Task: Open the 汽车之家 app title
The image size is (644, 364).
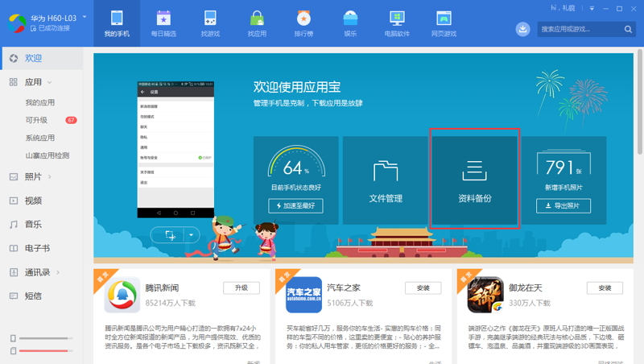Action: [x=344, y=288]
